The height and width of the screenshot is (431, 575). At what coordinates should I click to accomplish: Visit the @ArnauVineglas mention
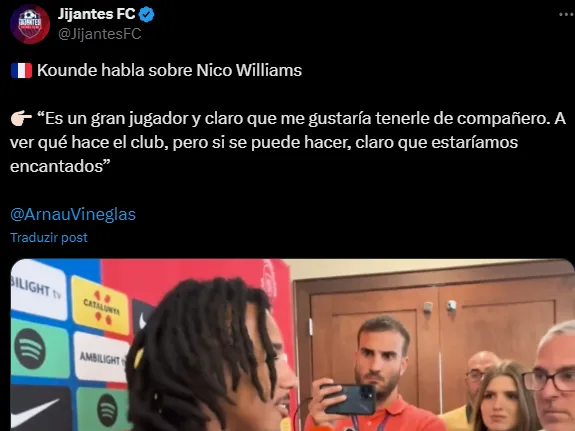tap(73, 214)
